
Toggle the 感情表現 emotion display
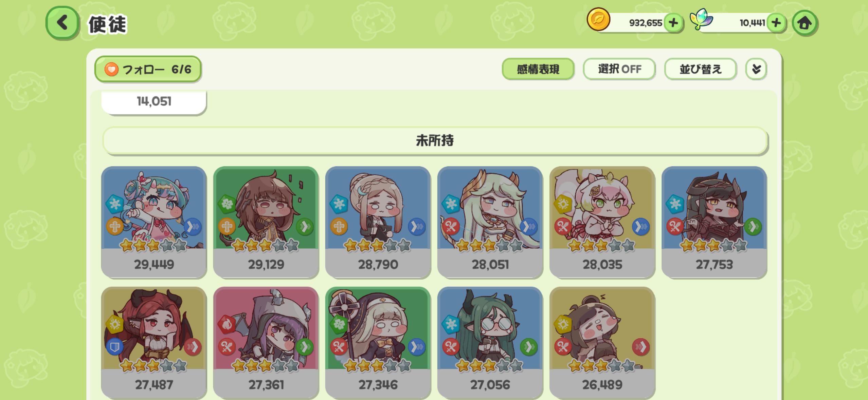538,69
